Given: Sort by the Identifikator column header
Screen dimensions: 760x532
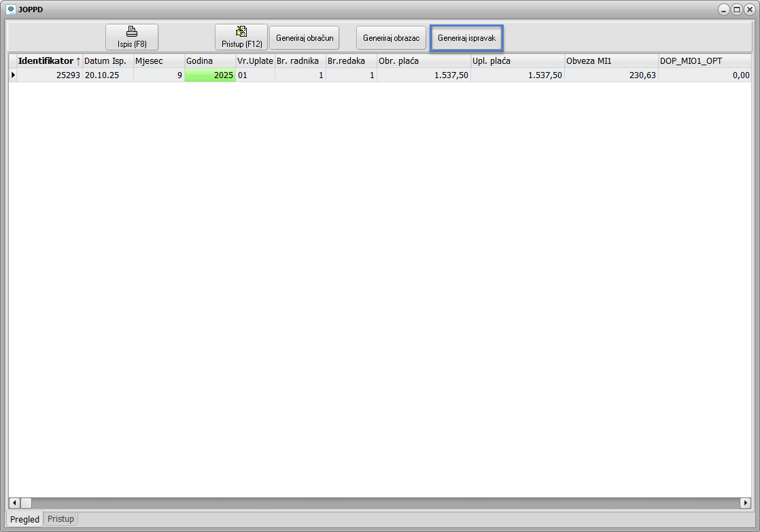Looking at the screenshot, I should tap(49, 60).
